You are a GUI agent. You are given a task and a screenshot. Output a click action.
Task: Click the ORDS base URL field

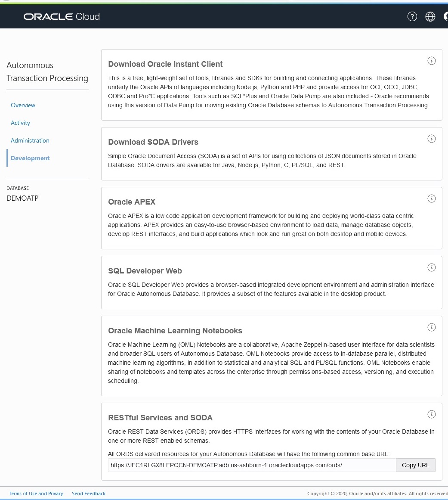pyautogui.click(x=251, y=465)
